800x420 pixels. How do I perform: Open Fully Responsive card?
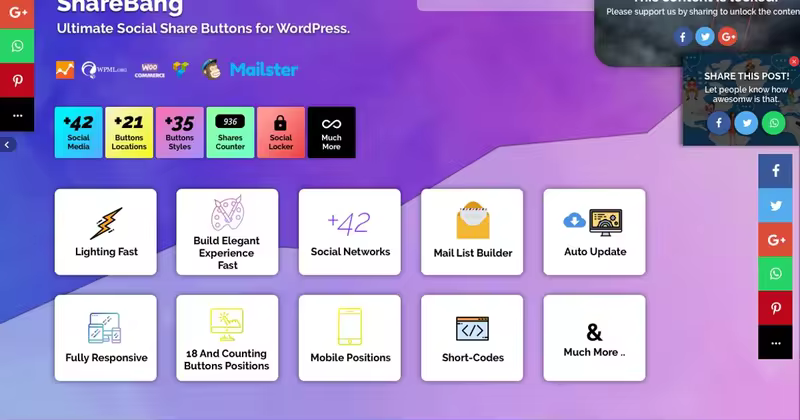[x=106, y=338]
